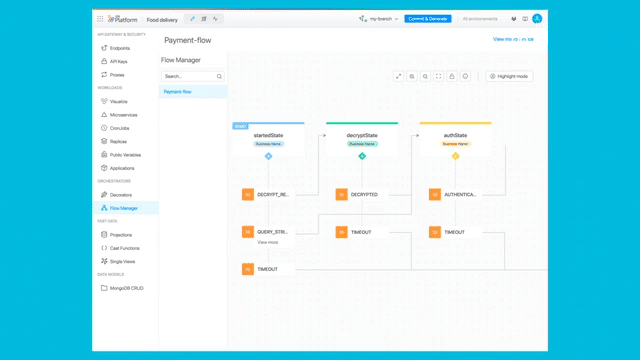The height and width of the screenshot is (360, 640).
Task: Click the fit-to-screen icon
Action: (438, 76)
